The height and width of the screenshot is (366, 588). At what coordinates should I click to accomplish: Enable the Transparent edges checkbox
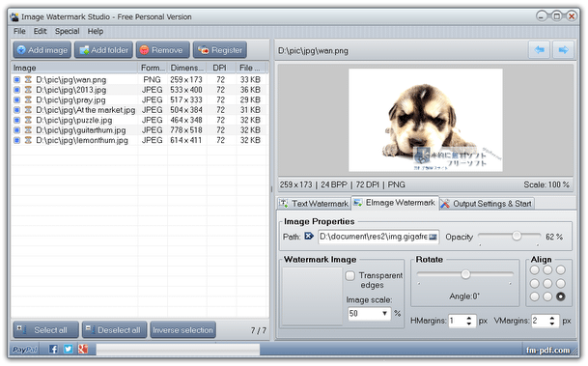click(x=350, y=276)
